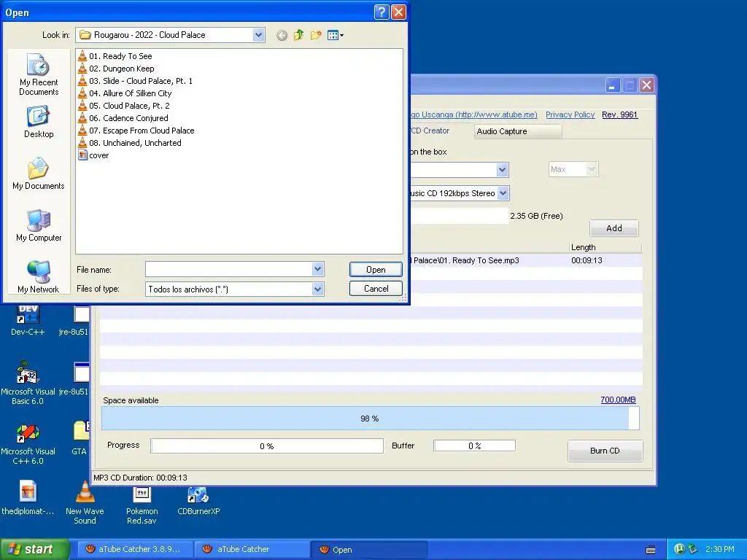
Task: Select file 07. Escape From Cloud Palace
Action: point(136,130)
